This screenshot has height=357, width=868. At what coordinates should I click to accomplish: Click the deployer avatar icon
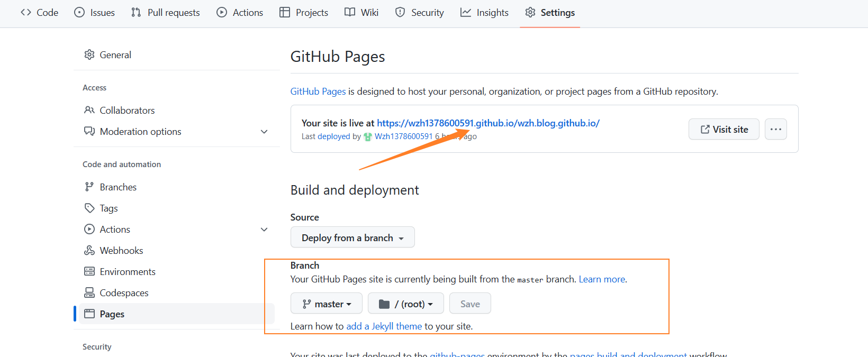(x=368, y=136)
